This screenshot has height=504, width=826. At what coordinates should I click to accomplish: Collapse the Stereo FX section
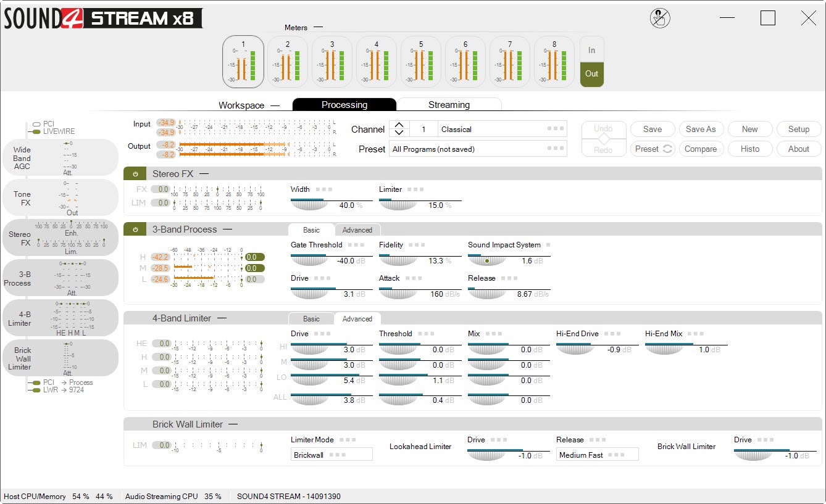pos(204,174)
